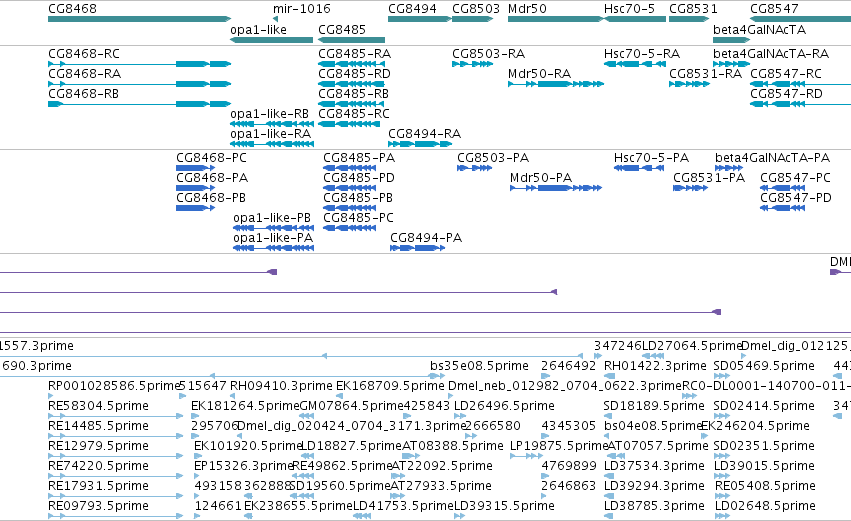Select the opa1-like-RB transcript

(272, 124)
